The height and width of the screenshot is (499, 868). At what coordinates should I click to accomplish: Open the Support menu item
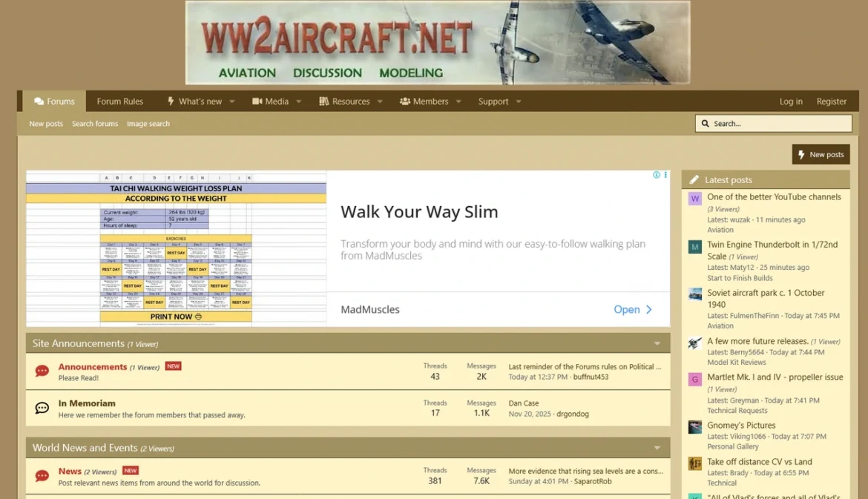pos(493,102)
